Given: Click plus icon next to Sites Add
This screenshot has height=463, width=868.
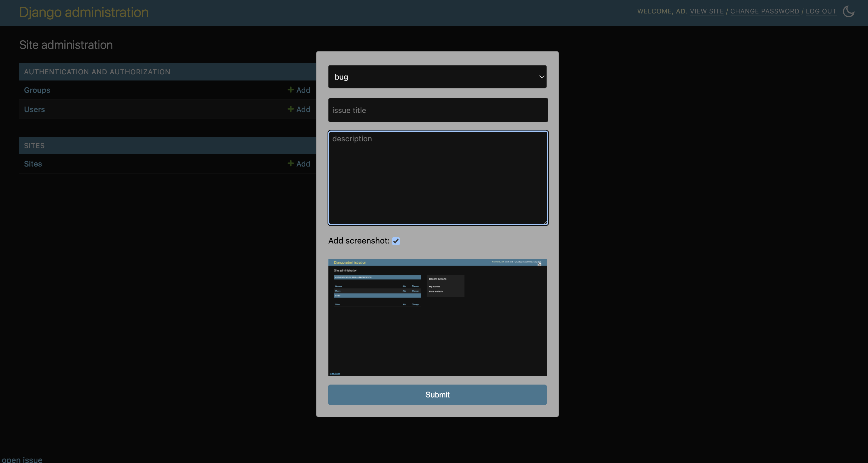Looking at the screenshot, I should click(x=290, y=163).
